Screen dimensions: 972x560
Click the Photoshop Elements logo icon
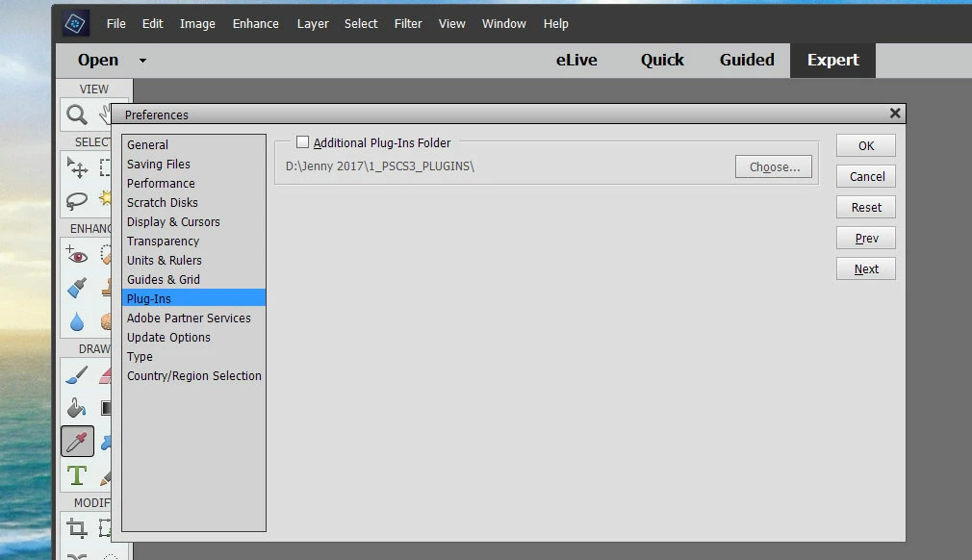coord(76,24)
